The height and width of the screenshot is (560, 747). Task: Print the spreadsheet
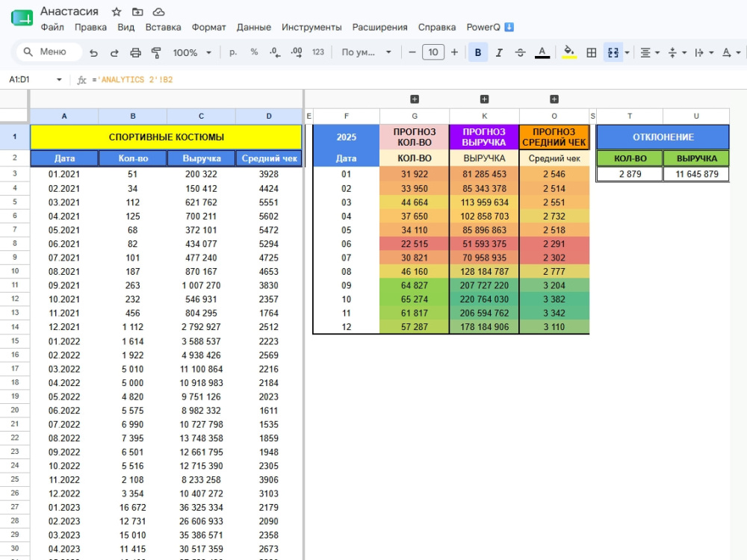[x=135, y=52]
